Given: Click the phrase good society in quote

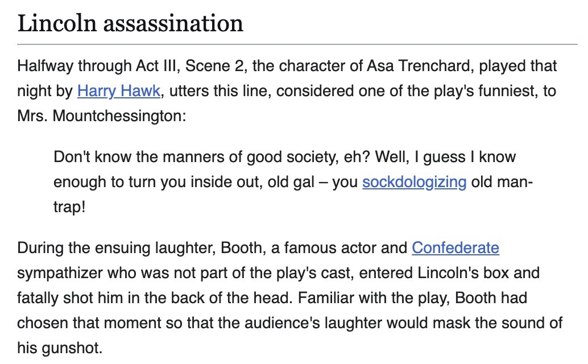Looking at the screenshot, I should click(294, 157).
